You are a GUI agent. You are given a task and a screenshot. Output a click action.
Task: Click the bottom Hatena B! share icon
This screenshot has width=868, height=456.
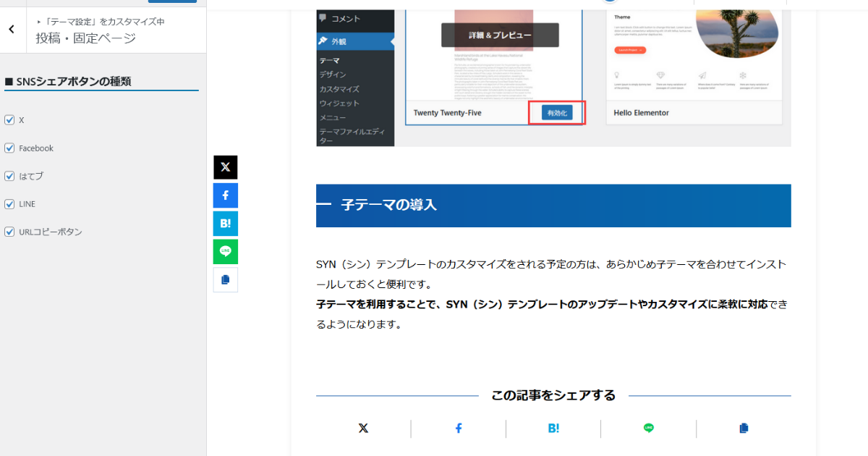click(x=553, y=428)
